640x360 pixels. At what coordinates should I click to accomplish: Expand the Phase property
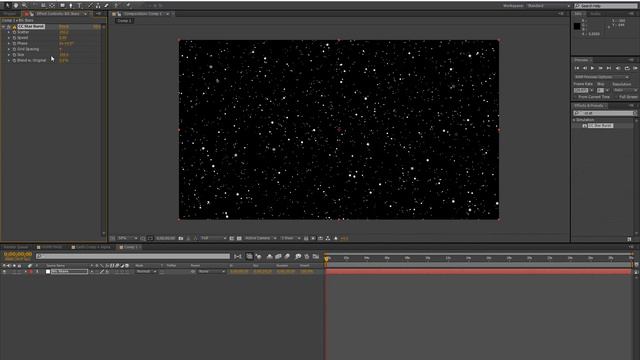9,43
